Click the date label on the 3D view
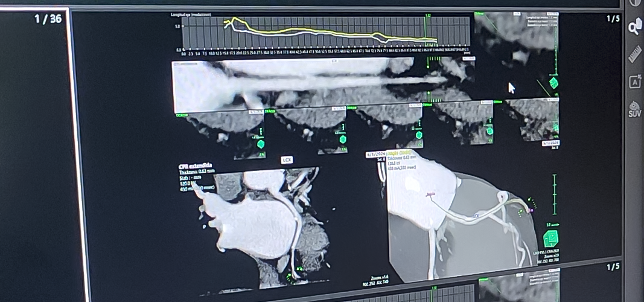Viewport: 644px width, 302px height. click(375, 155)
